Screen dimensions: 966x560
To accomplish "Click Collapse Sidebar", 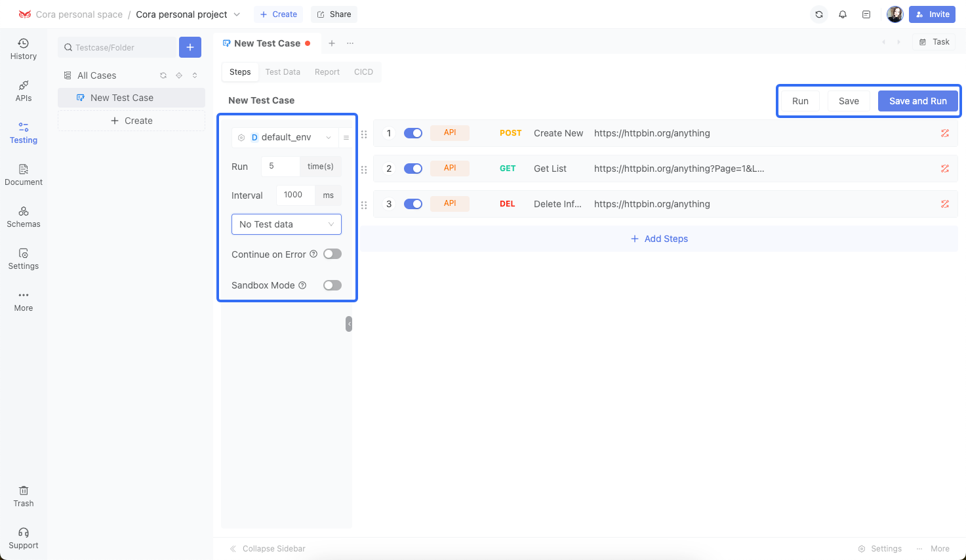I will 268,549.
